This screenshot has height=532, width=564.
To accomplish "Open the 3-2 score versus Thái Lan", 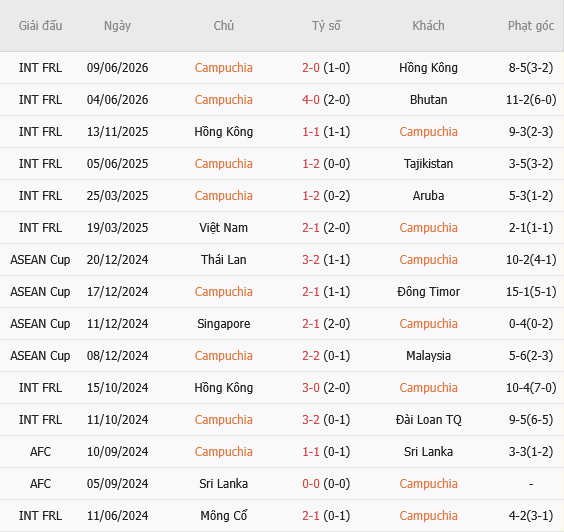I will click(x=311, y=260).
